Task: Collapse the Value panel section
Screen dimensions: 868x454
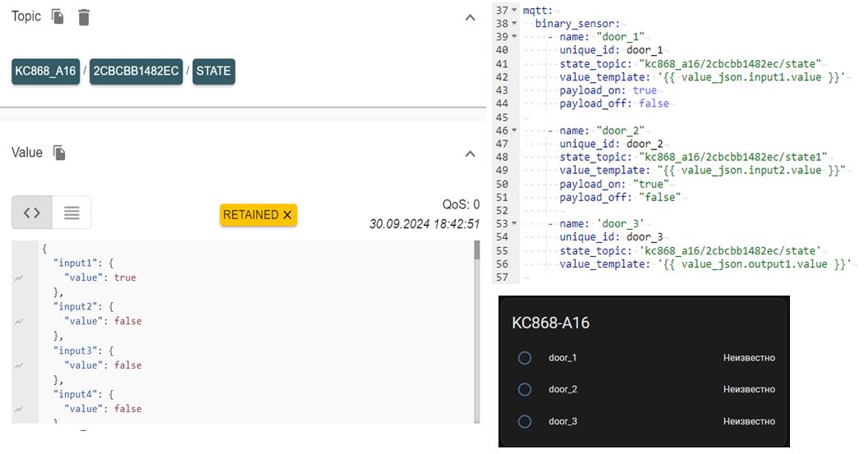Action: [470, 154]
